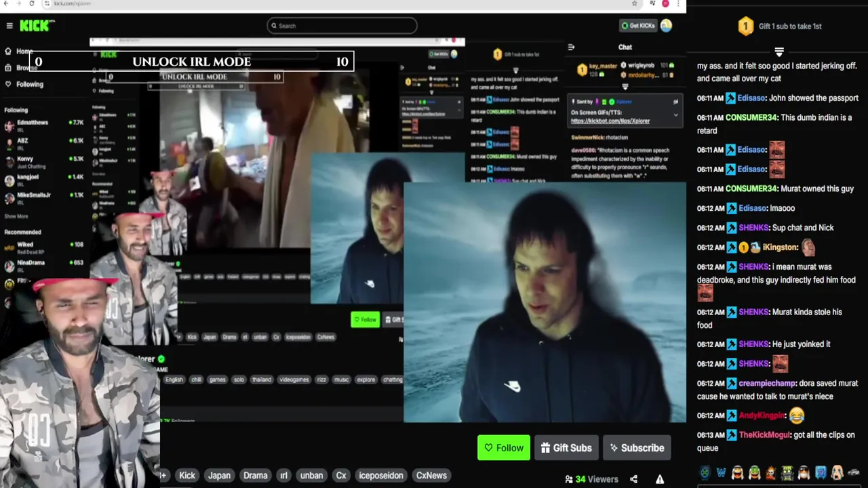Screen dimensions: 868x488
Task: Insert the blue W emote
Action: (x=721, y=472)
